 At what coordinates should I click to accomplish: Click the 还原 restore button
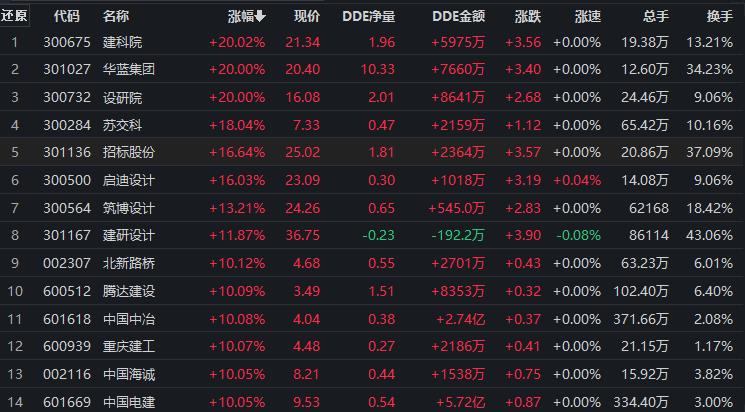pos(15,16)
